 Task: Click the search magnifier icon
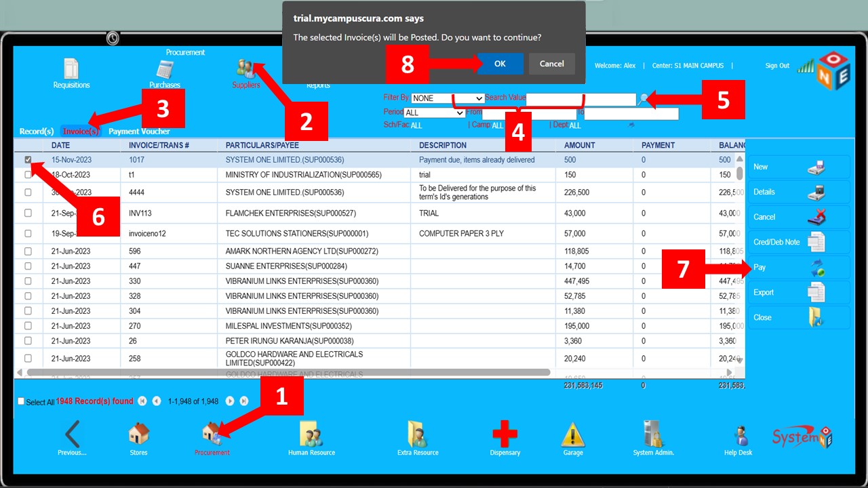[643, 99]
